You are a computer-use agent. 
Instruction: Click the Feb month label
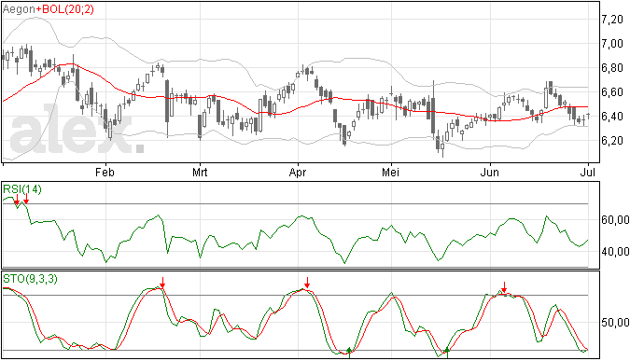[x=105, y=172]
